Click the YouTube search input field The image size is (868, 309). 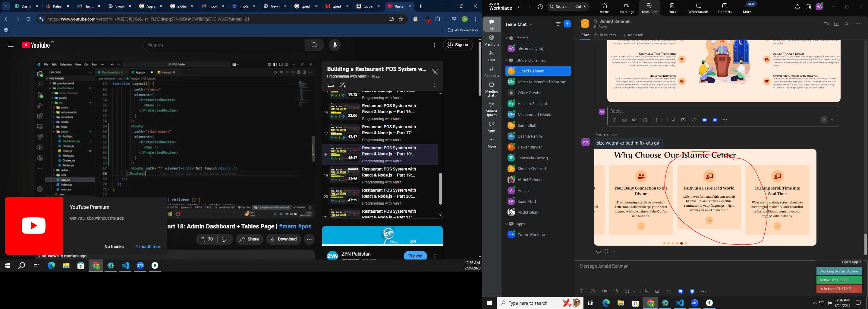pyautogui.click(x=224, y=45)
